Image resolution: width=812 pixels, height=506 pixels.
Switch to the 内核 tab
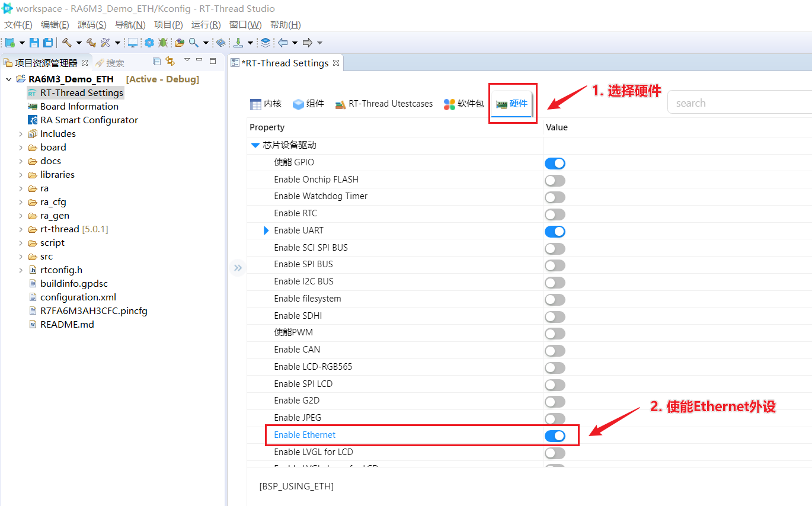click(266, 104)
